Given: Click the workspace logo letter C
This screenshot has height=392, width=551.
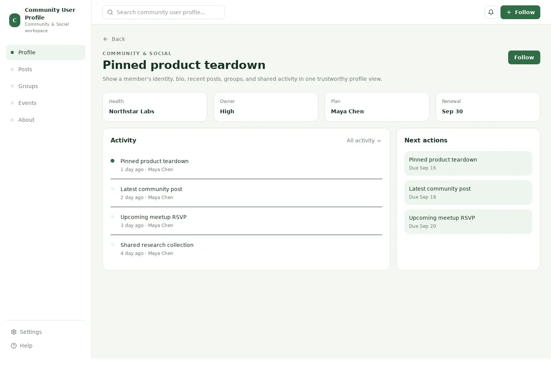Looking at the screenshot, I should (15, 20).
